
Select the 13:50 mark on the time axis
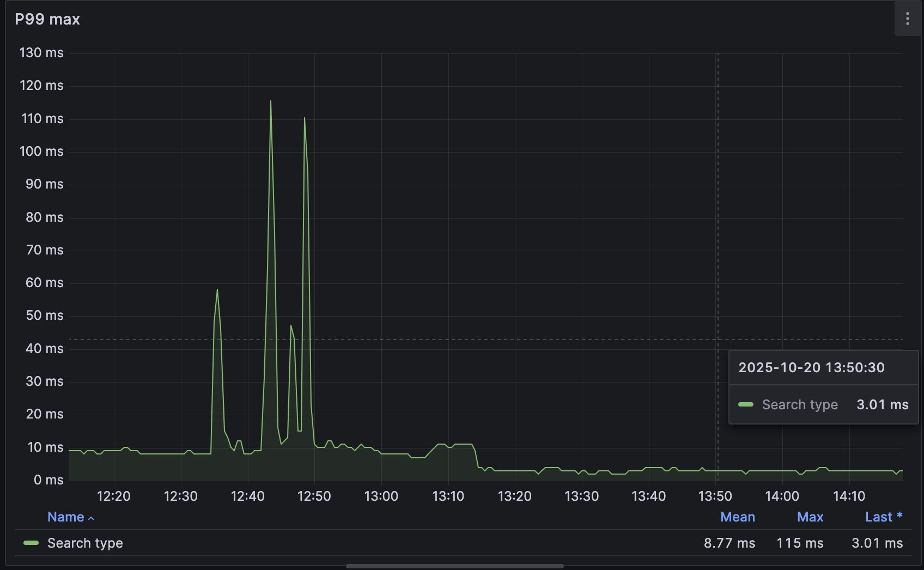[716, 496]
